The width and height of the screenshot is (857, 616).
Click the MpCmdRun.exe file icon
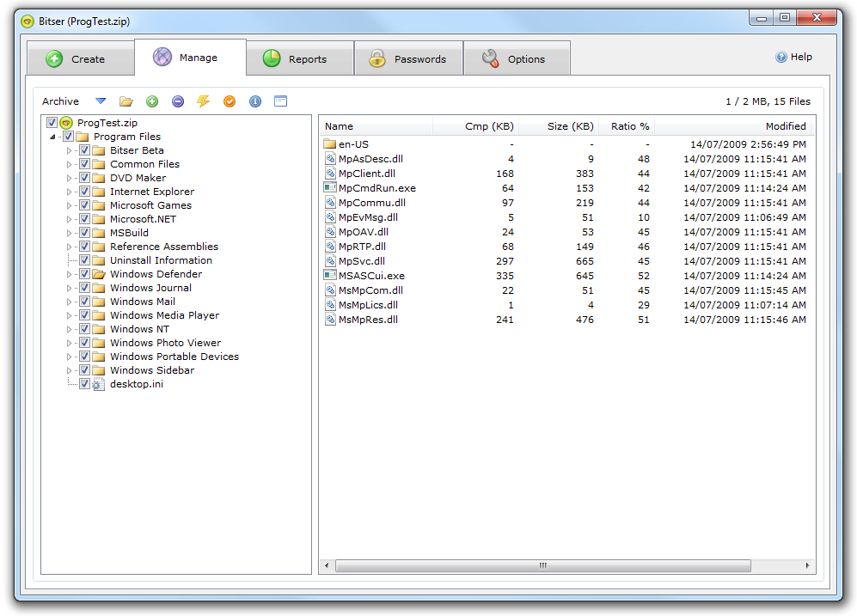329,188
